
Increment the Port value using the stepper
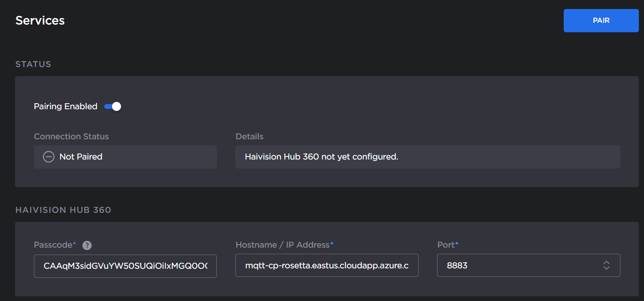pos(607,263)
